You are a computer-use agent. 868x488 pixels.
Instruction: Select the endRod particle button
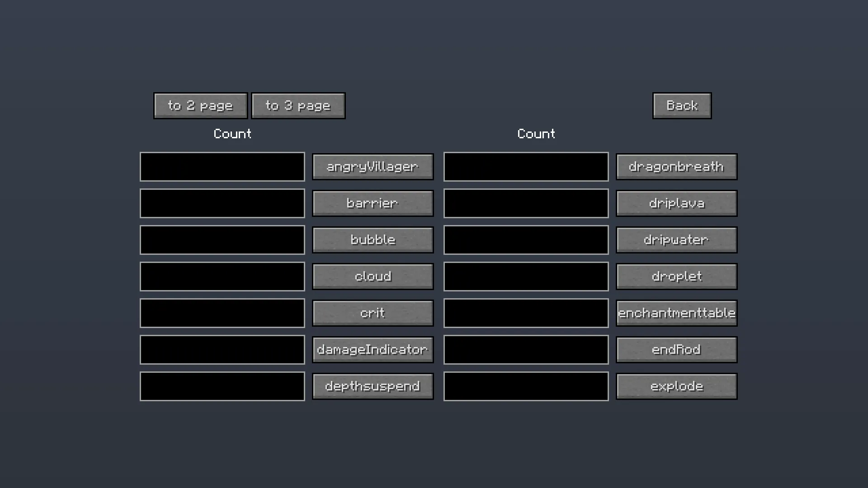[676, 349]
